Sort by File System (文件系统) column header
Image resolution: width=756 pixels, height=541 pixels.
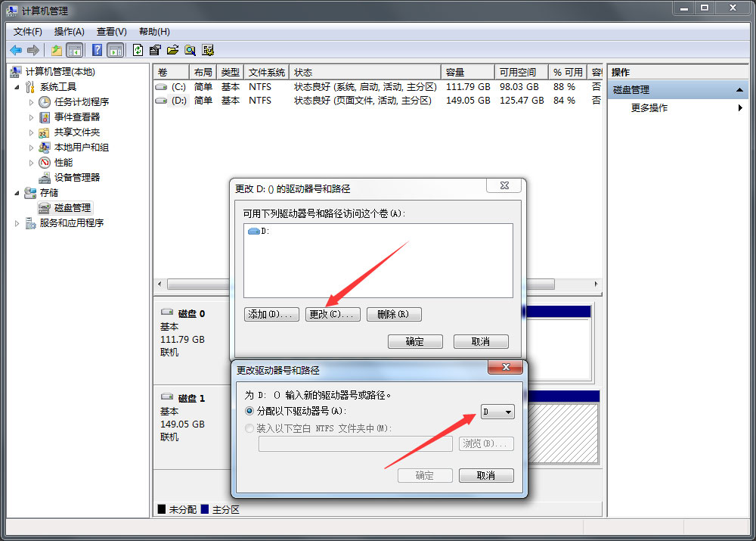(267, 73)
